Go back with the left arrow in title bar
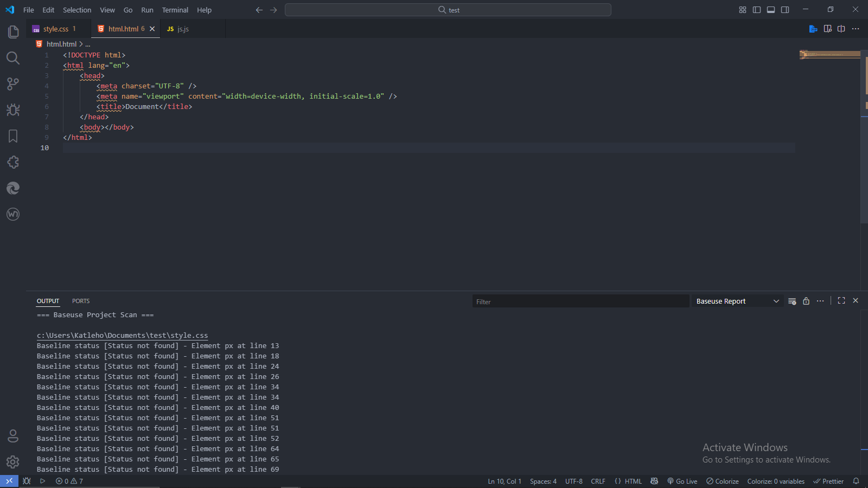The image size is (868, 488). click(x=259, y=10)
